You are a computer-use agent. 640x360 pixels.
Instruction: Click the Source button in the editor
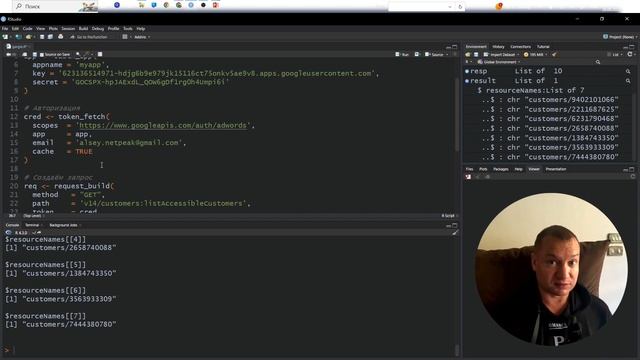(434, 54)
